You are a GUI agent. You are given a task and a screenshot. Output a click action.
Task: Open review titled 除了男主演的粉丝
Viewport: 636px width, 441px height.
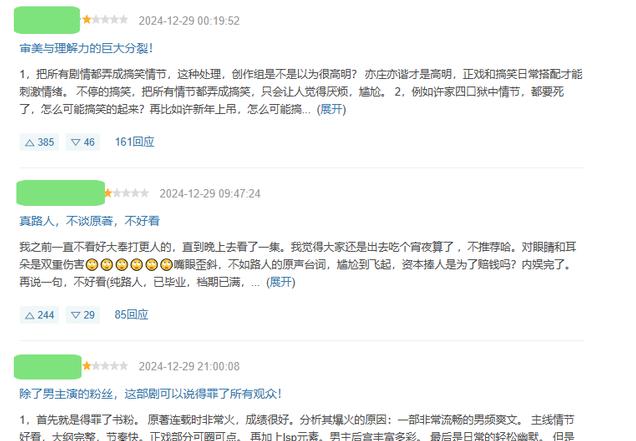point(150,394)
